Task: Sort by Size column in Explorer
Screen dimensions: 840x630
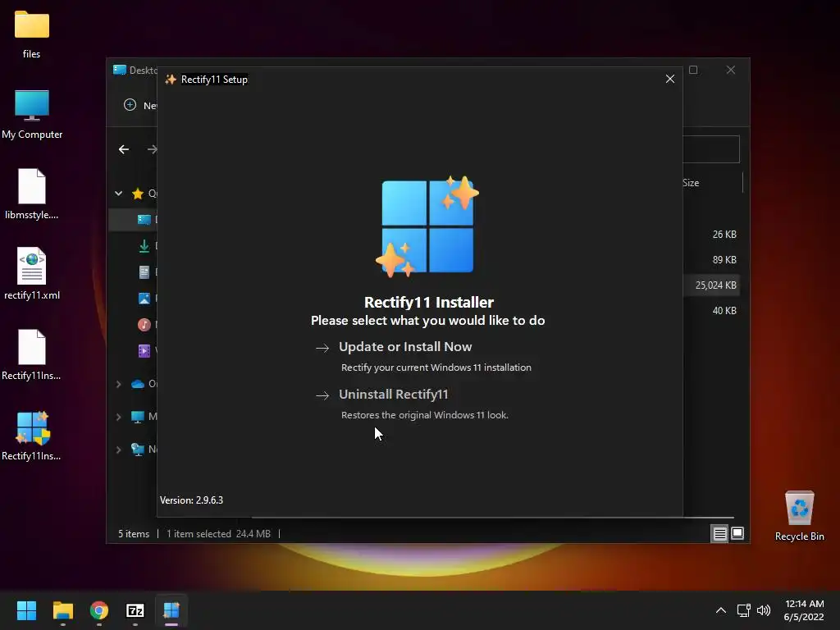Action: click(691, 183)
